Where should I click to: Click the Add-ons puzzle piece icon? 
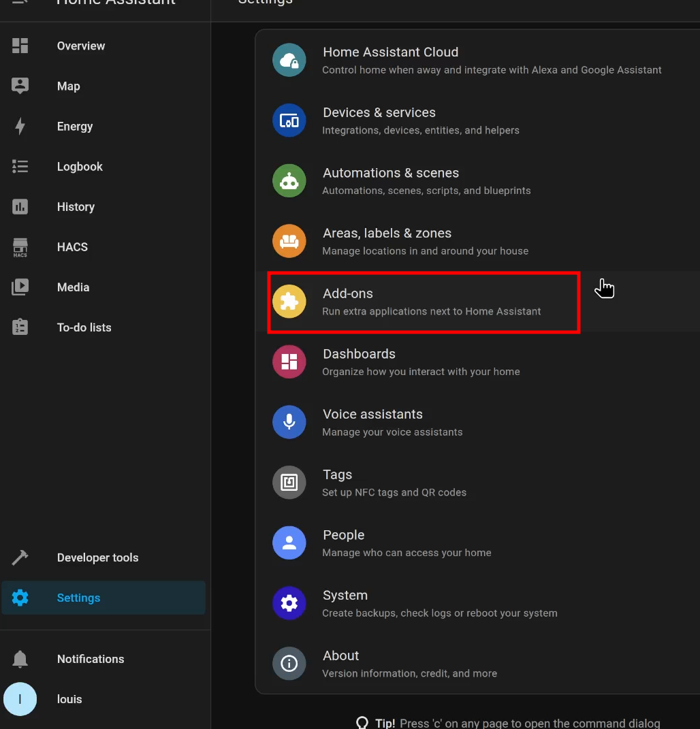289,302
